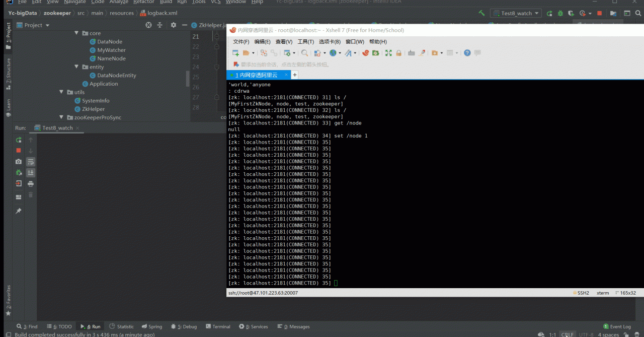
Task: Toggle the Pin Tab pushpin
Action: pos(19,211)
